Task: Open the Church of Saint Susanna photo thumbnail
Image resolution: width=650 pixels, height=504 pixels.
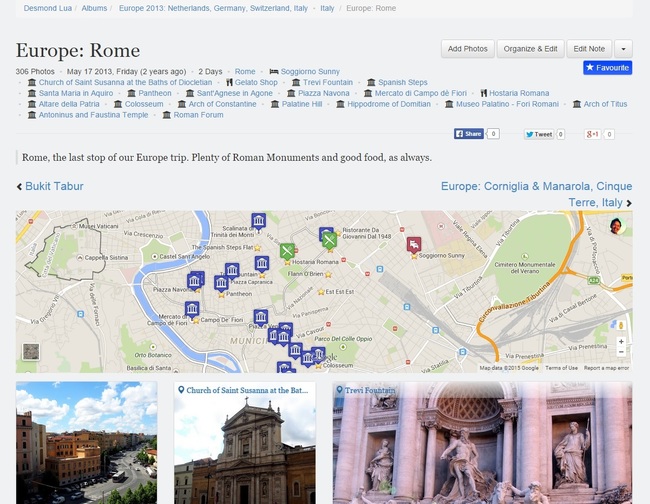Action: tap(244, 445)
